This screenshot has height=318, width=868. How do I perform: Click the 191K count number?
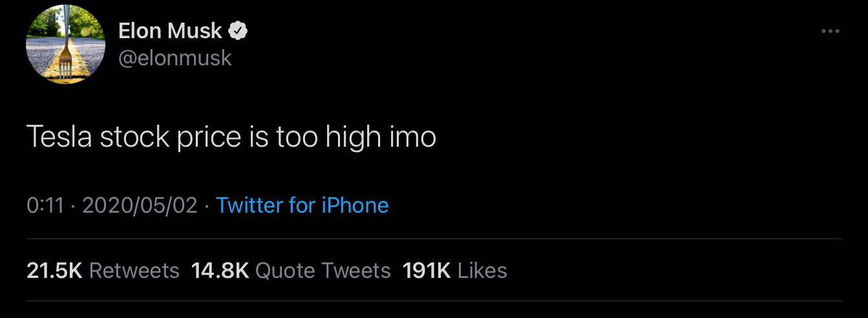(x=426, y=270)
